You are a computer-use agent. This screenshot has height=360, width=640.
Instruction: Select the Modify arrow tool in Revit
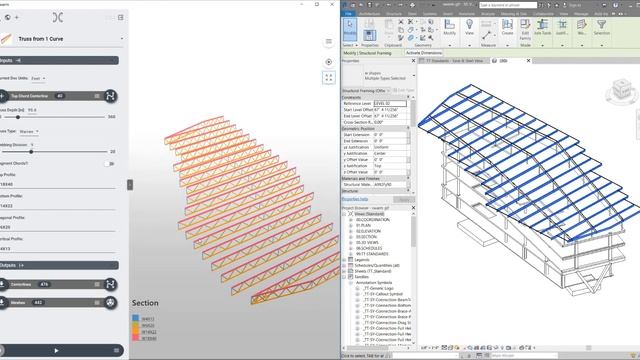(350, 29)
